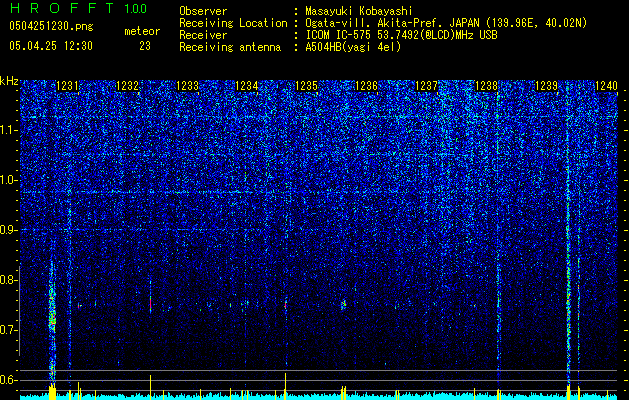Select the filename 0504251230.png

pyautogui.click(x=51, y=26)
